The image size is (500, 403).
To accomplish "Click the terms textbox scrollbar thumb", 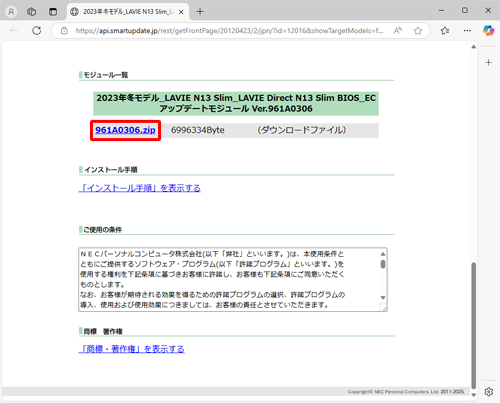I will tap(383, 264).
